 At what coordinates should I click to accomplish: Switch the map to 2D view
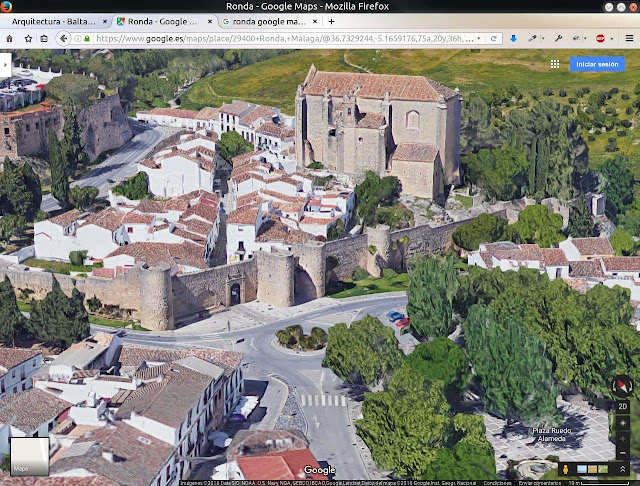[622, 406]
